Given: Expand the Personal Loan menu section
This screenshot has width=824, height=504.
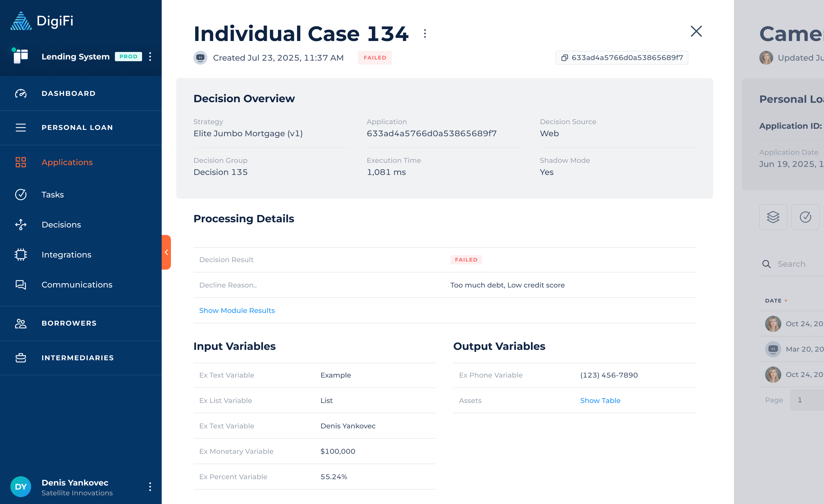Looking at the screenshot, I should pos(77,127).
